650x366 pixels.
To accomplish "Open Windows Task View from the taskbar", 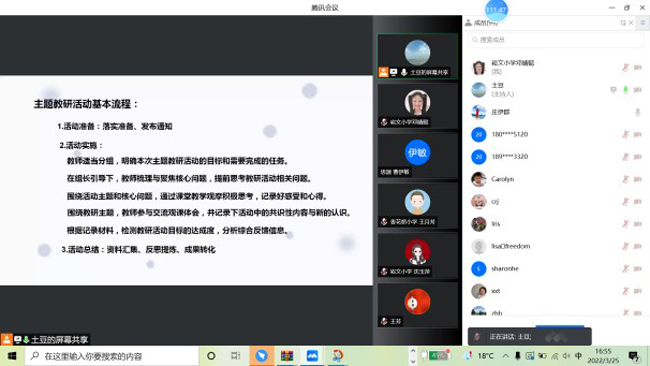I will (236, 356).
